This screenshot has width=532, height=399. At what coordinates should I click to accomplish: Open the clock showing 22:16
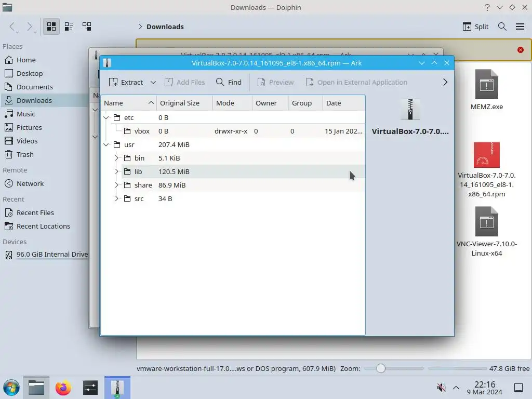pyautogui.click(x=485, y=388)
